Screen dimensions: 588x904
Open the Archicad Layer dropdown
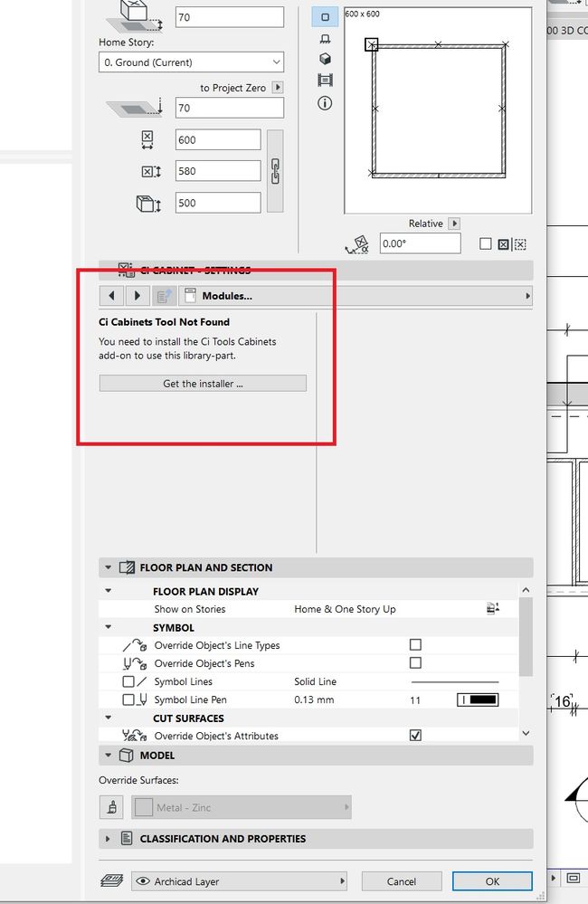click(x=240, y=881)
